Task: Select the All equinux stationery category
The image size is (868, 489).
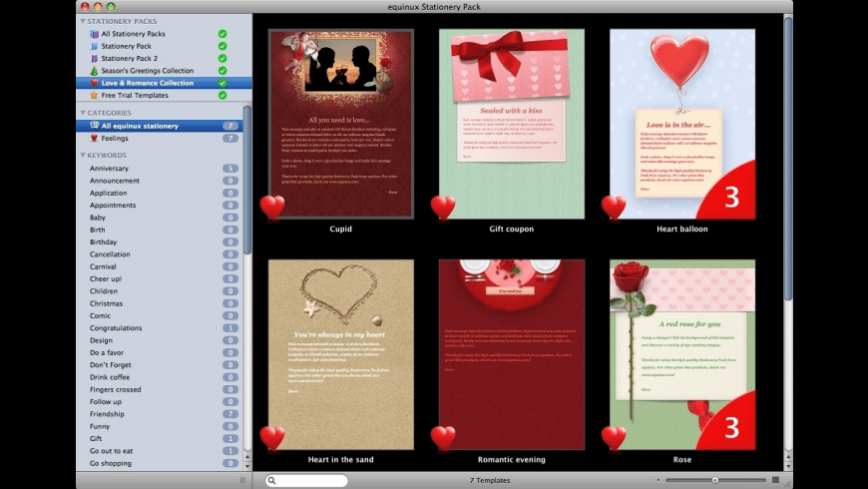Action: coord(160,126)
